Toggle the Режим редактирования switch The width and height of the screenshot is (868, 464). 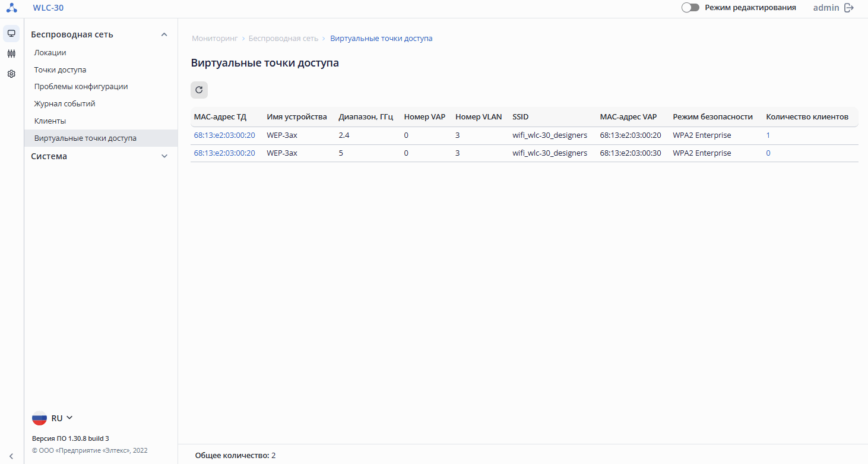[x=690, y=8]
